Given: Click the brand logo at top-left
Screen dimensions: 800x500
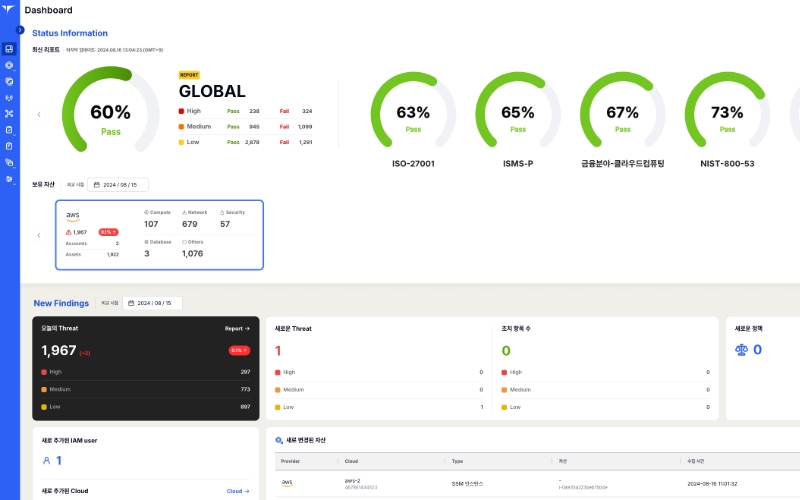Looking at the screenshot, I should tap(9, 10).
